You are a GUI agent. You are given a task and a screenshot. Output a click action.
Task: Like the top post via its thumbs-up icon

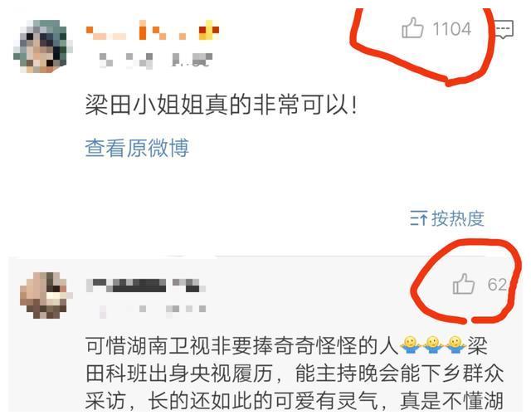coord(412,28)
